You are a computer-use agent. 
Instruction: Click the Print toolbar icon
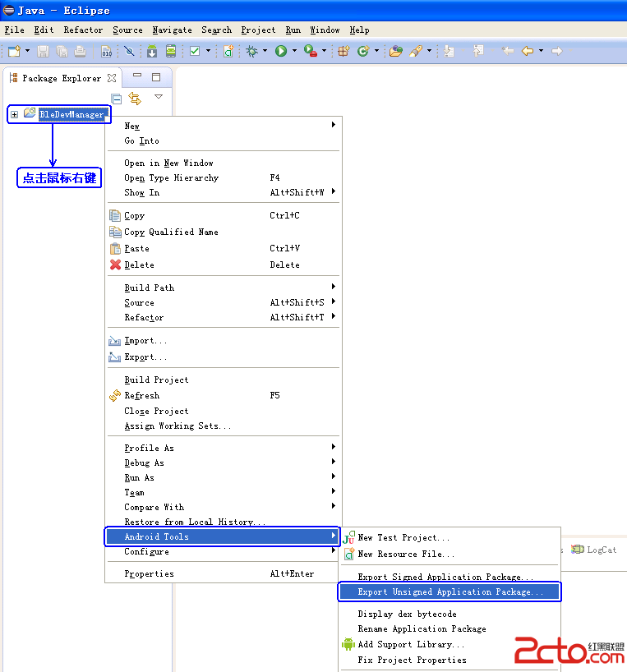pos(80,52)
